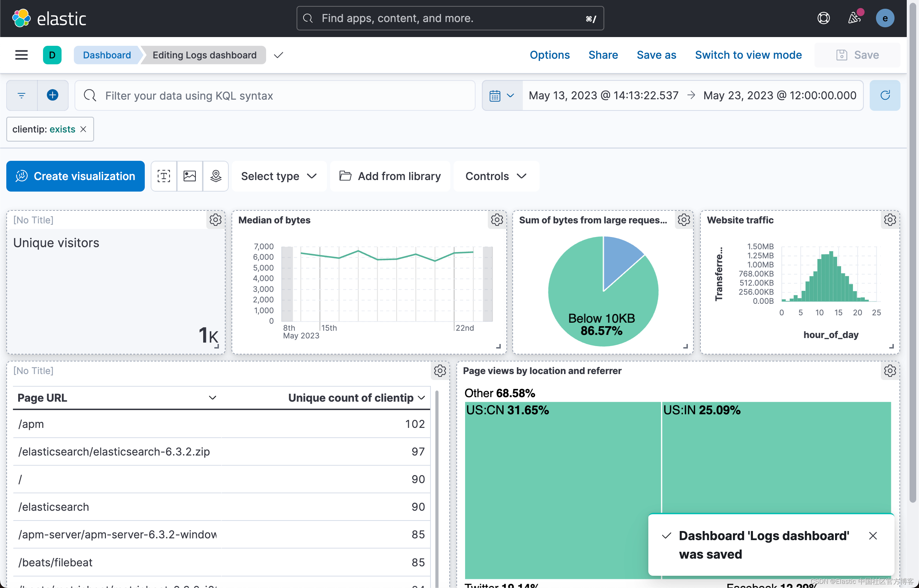
Task: Click the Create visualization button
Action: pyautogui.click(x=76, y=176)
